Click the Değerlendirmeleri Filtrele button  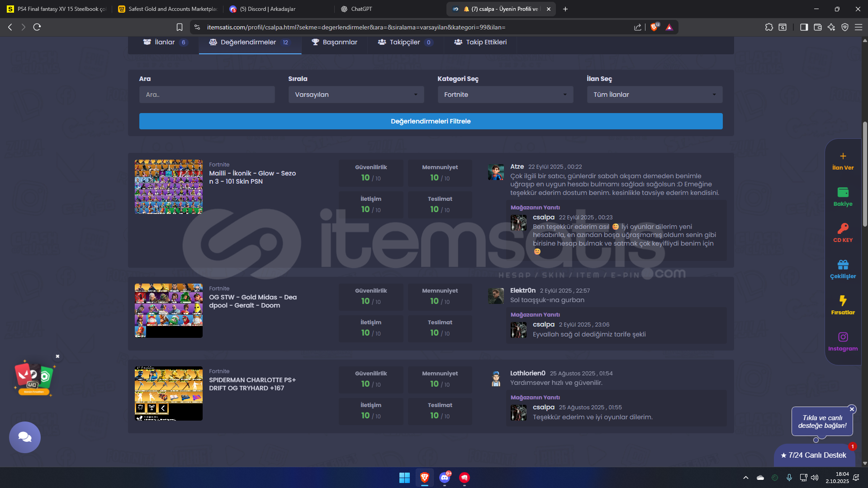tap(431, 121)
